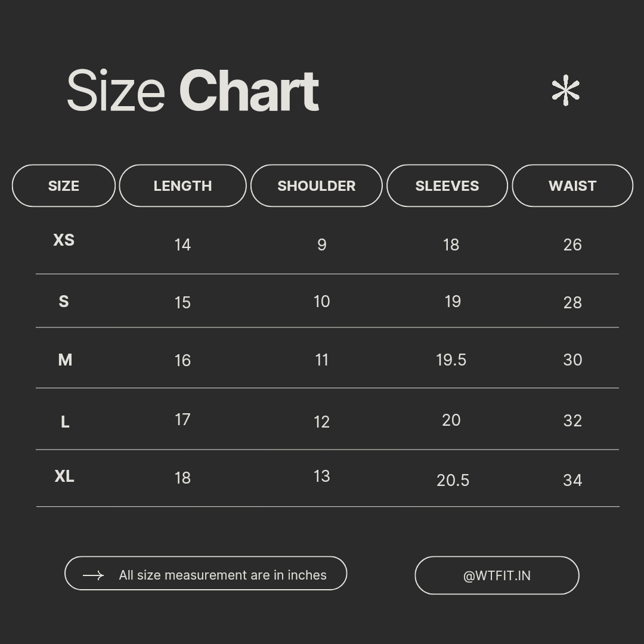Click the M size row label
Screen dimensions: 644x644
point(65,360)
